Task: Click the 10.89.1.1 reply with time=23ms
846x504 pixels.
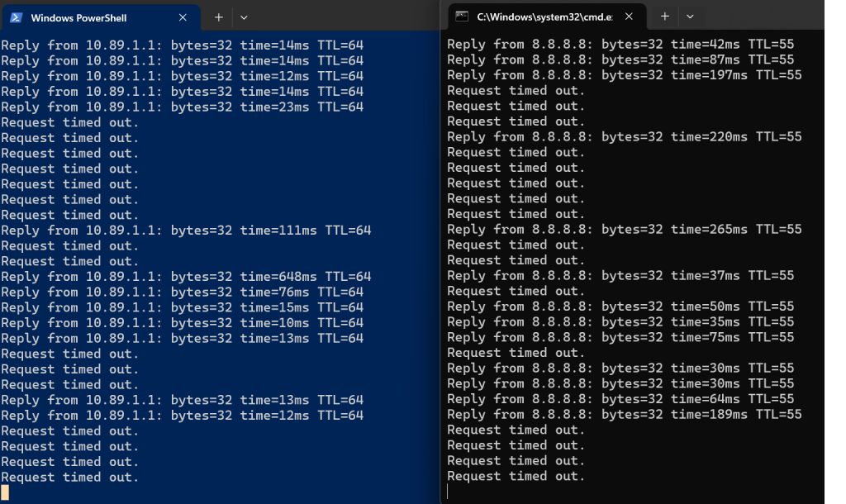Action: click(183, 107)
